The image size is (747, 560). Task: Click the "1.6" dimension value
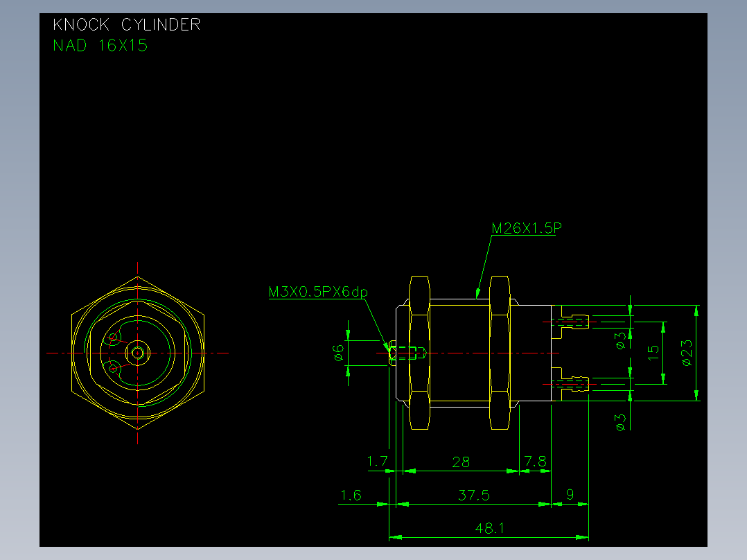(x=351, y=495)
